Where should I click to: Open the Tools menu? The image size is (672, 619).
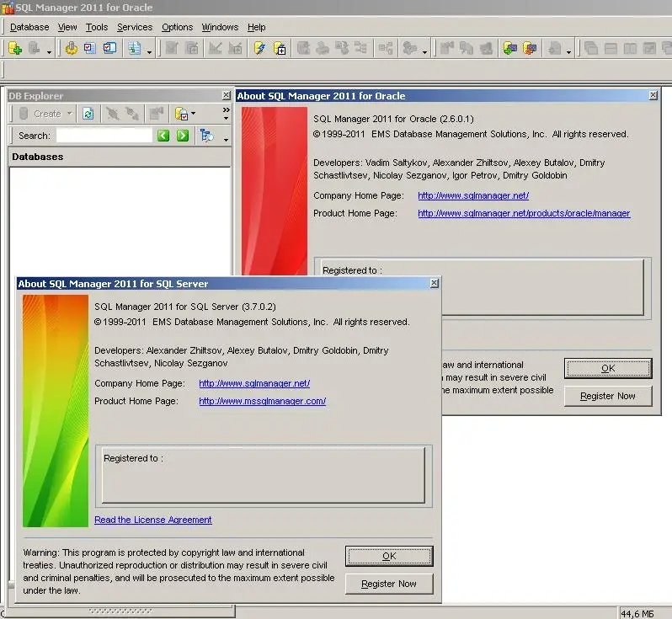tap(97, 27)
